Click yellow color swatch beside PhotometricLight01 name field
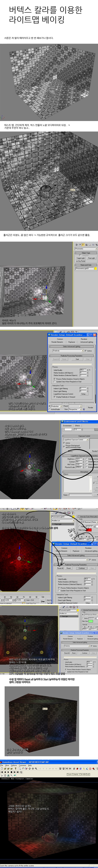Viewport: 98px width, 868px height. coord(96,269)
